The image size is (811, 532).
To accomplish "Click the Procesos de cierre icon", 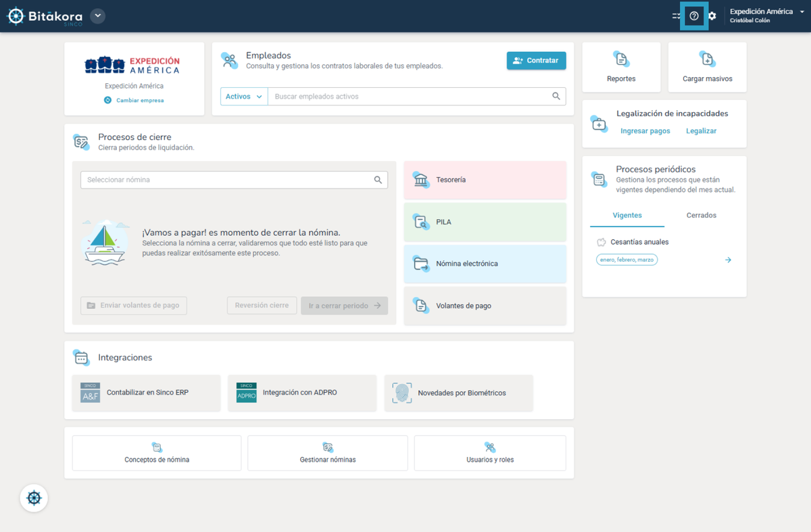I will (x=81, y=142).
